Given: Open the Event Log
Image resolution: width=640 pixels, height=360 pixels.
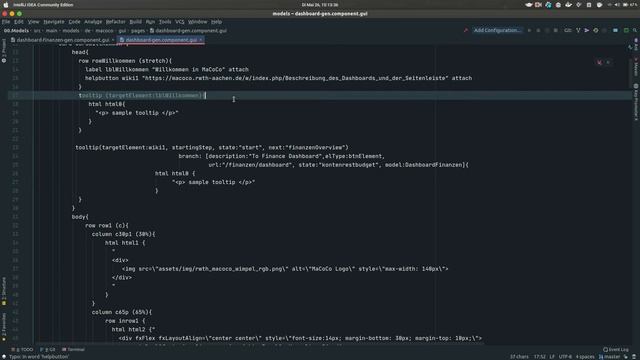Looking at the screenshot, I should (x=616, y=349).
